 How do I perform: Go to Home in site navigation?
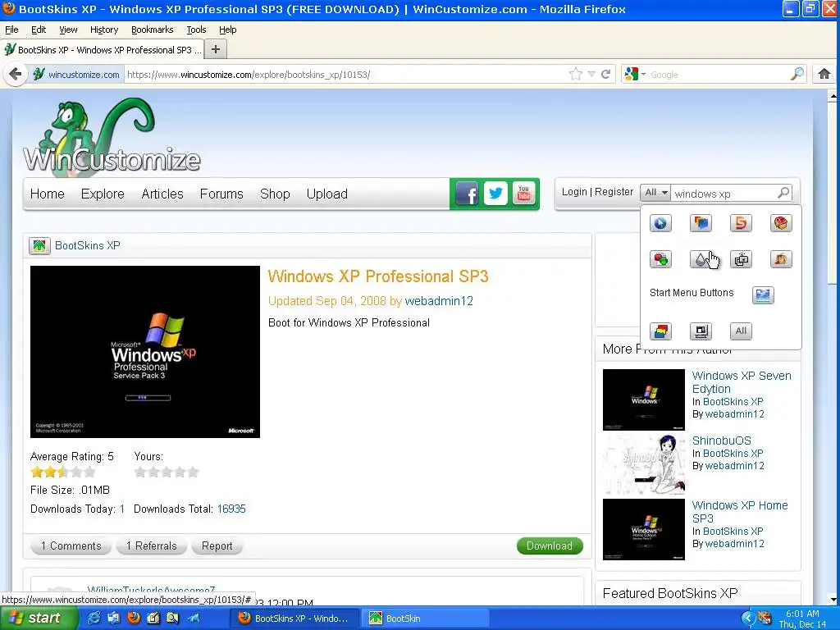click(47, 194)
